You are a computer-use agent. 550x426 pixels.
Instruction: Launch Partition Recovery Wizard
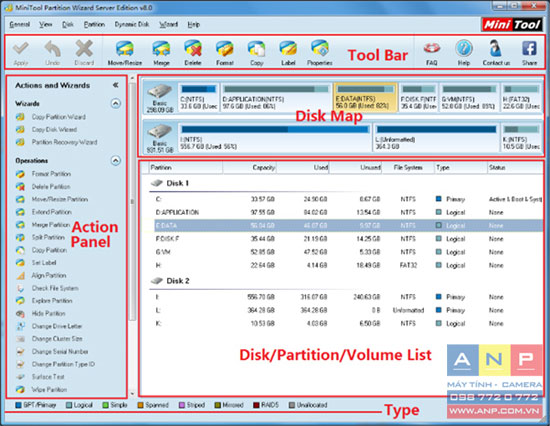[x=56, y=142]
